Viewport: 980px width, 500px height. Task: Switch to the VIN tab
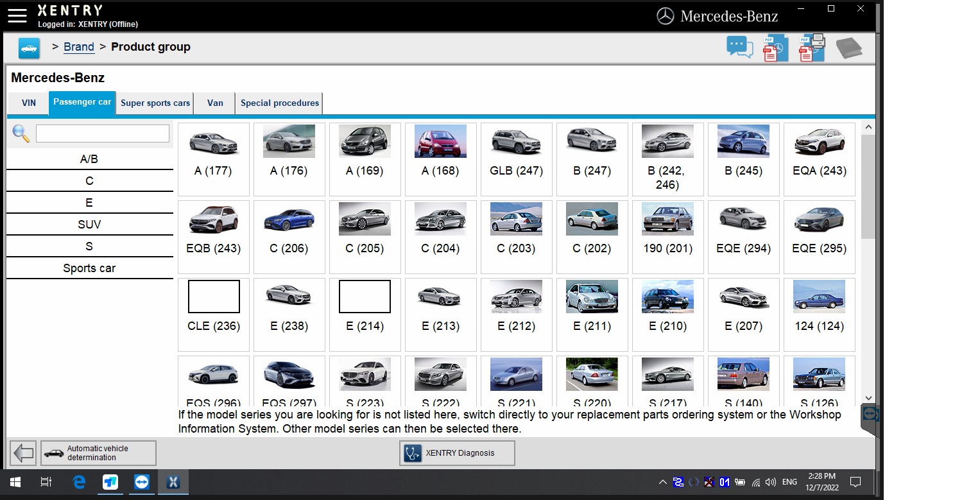tap(29, 103)
